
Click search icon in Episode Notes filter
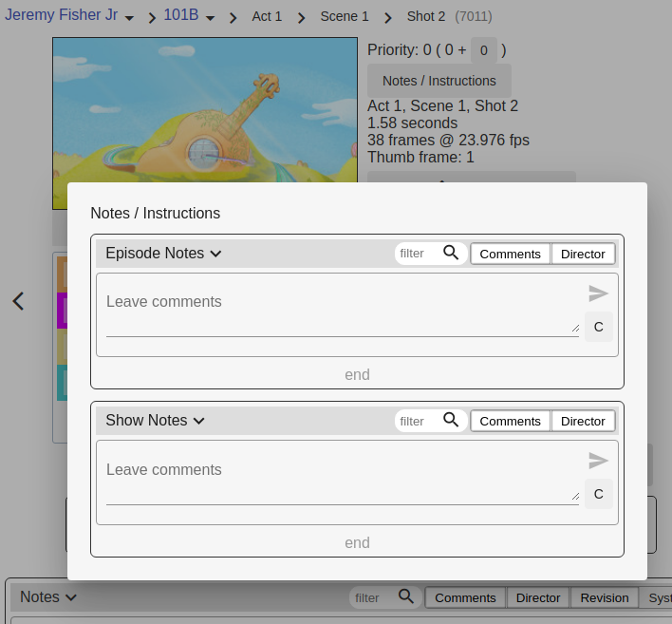click(451, 253)
